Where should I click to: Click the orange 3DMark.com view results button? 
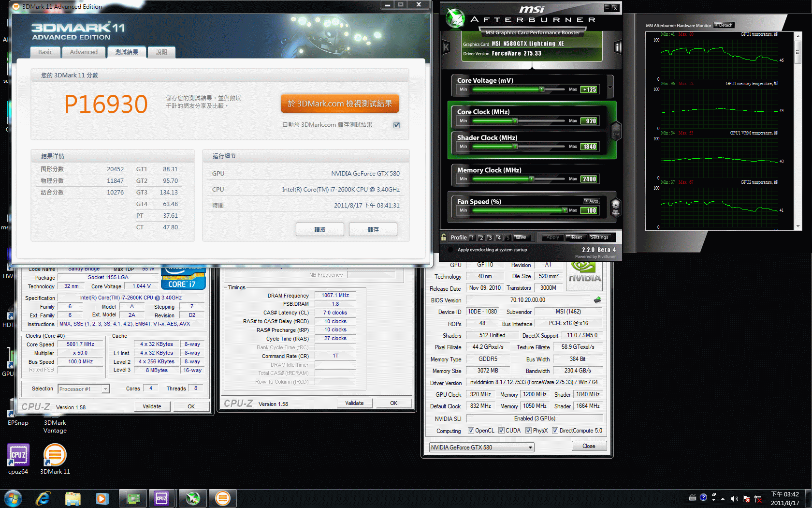pos(340,104)
